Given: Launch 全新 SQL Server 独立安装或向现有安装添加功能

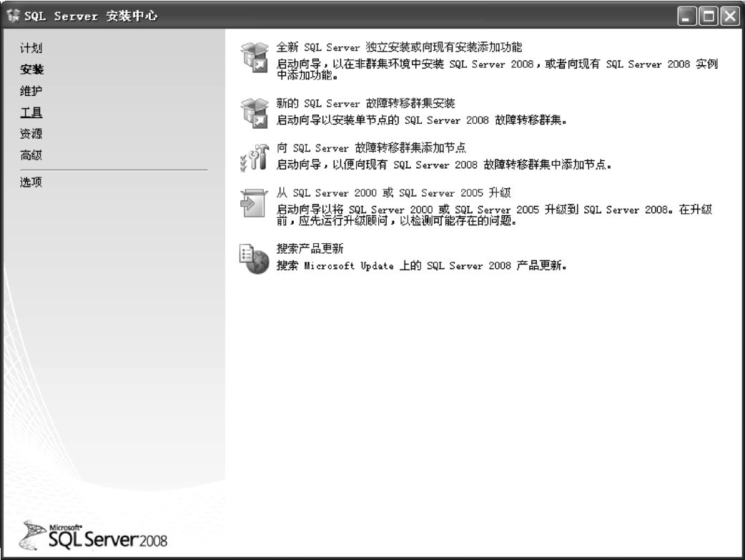Looking at the screenshot, I should coord(399,47).
